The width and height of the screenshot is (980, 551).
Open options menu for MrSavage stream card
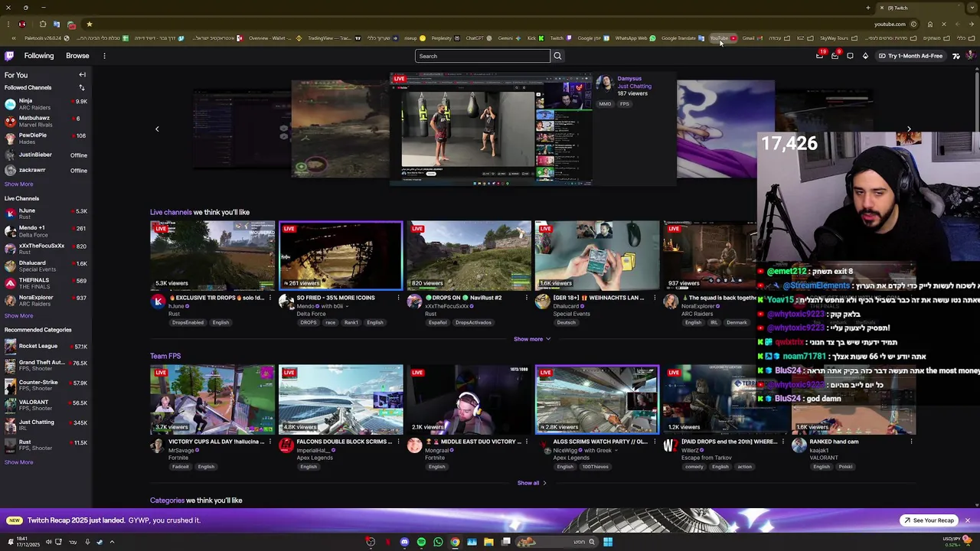(x=269, y=442)
